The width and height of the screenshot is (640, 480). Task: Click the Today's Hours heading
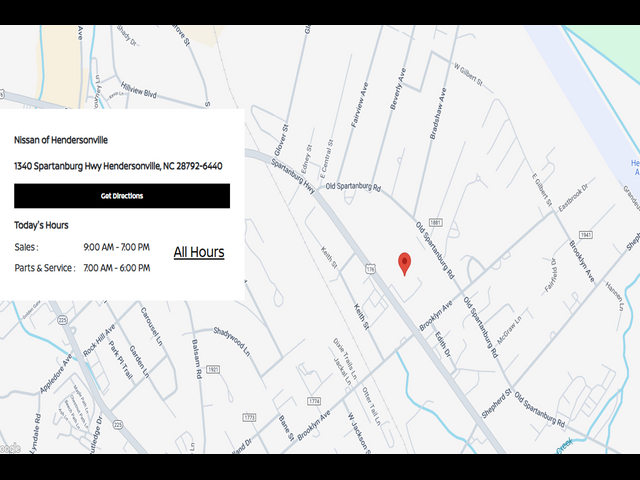(x=41, y=225)
